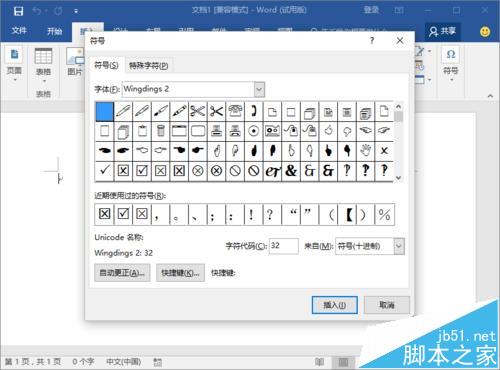This screenshot has width=500, height=370.
Task: Pick the boxed check mark in recently used symbols
Action: (x=123, y=214)
